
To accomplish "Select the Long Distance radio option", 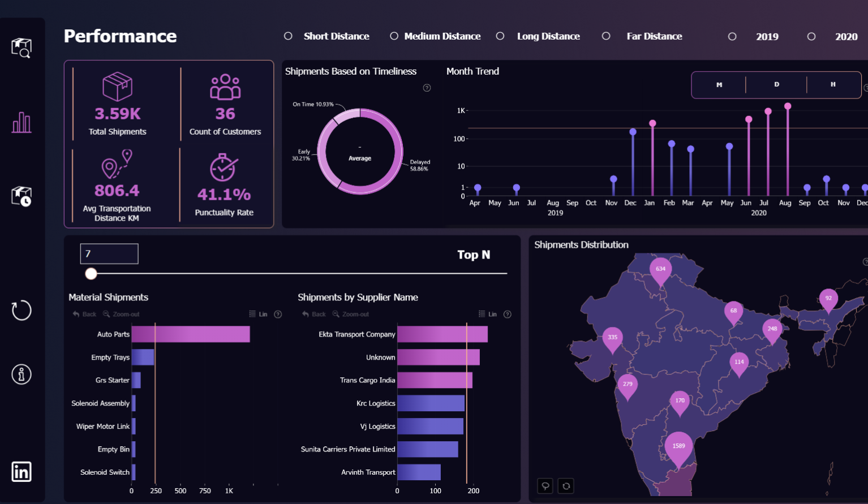I will [500, 36].
